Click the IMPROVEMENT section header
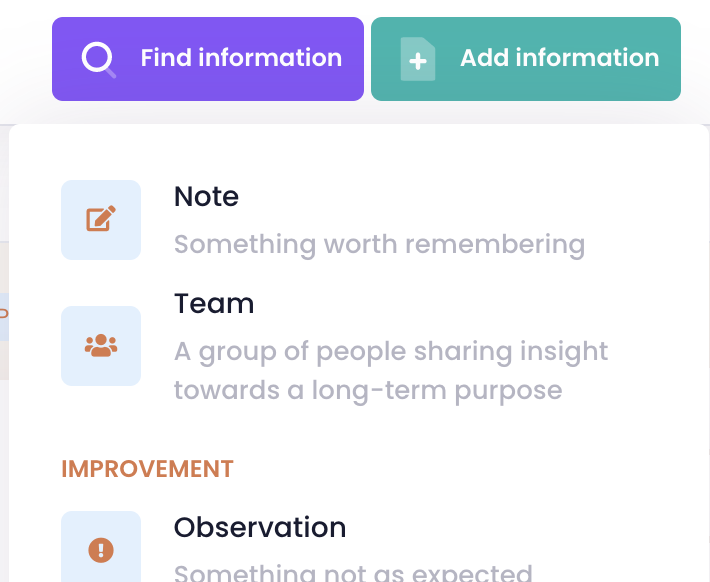Image resolution: width=710 pixels, height=582 pixels. click(147, 468)
